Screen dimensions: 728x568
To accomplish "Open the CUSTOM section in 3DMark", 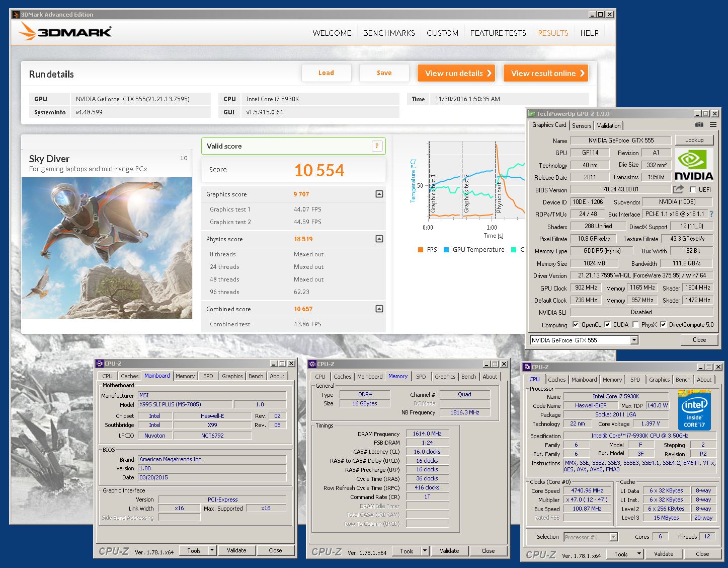I will click(442, 33).
